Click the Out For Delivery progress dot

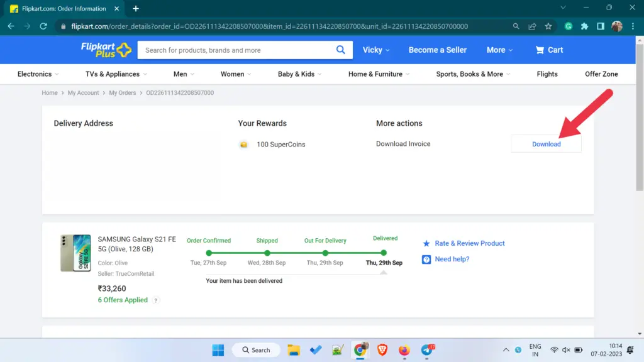(x=325, y=253)
